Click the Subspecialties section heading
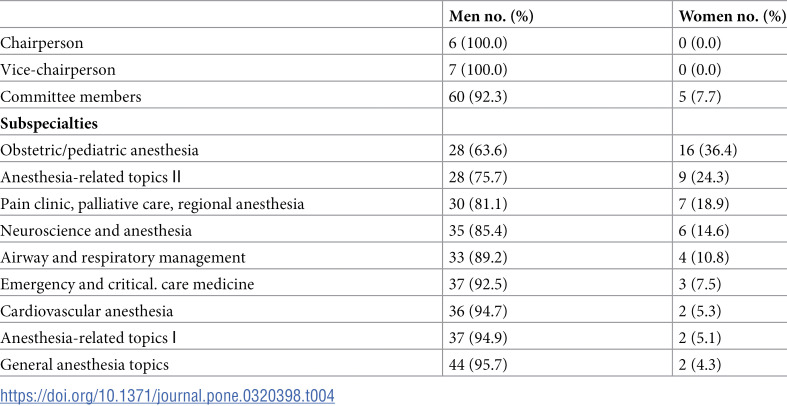This screenshot has height=406, width=787. tap(49, 124)
